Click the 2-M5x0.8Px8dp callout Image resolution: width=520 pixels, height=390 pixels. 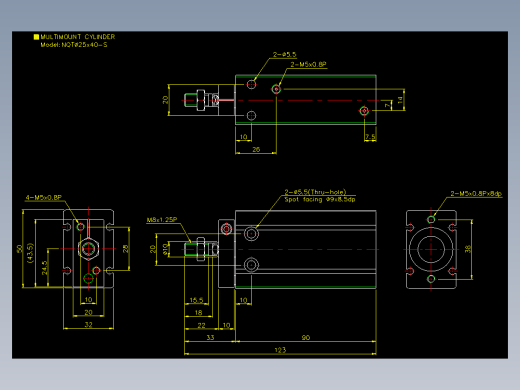click(476, 193)
